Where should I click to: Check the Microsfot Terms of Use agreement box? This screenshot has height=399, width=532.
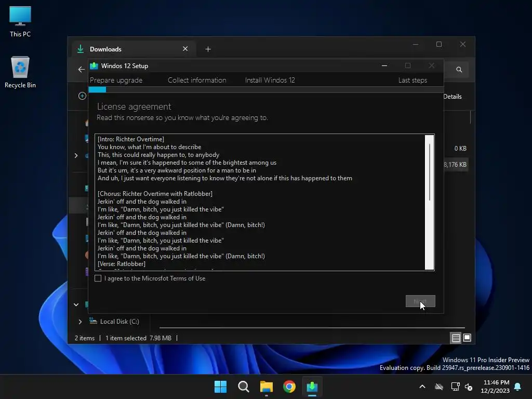tap(98, 278)
